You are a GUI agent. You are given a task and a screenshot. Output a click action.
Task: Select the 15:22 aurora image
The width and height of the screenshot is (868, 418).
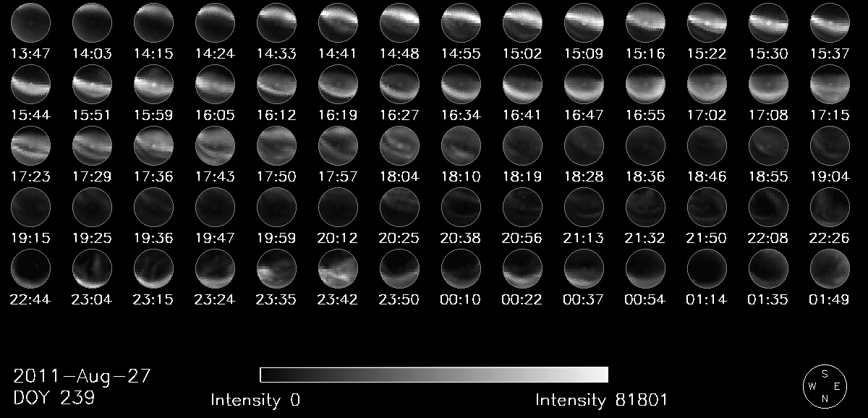(707, 22)
